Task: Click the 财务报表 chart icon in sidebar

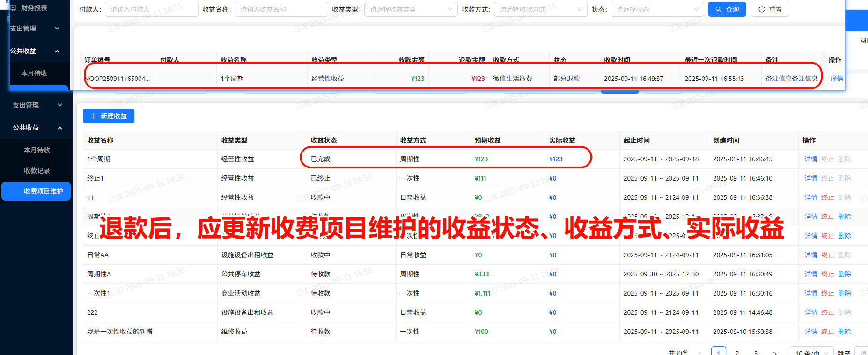Action: [x=14, y=8]
